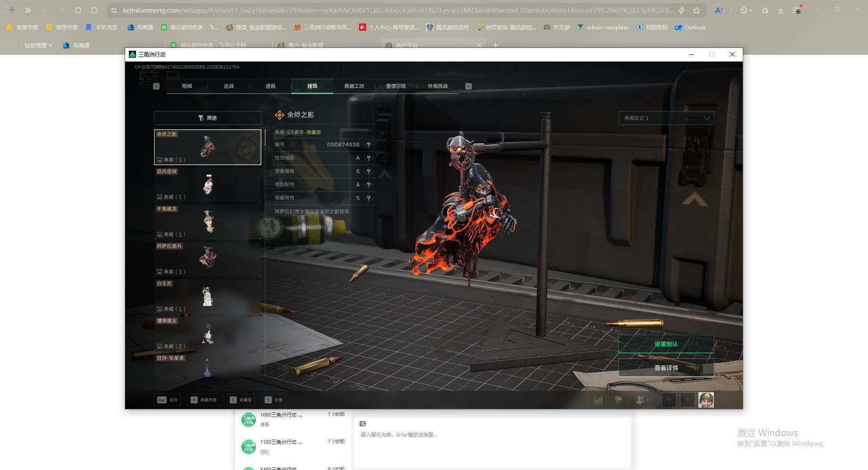Click the 出售 button
The image size is (868, 470).
274,400
